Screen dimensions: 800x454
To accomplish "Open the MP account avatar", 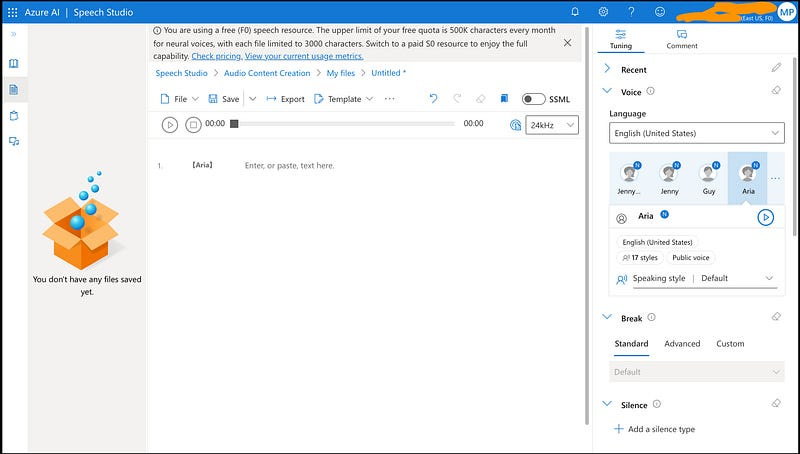I will coord(786,12).
